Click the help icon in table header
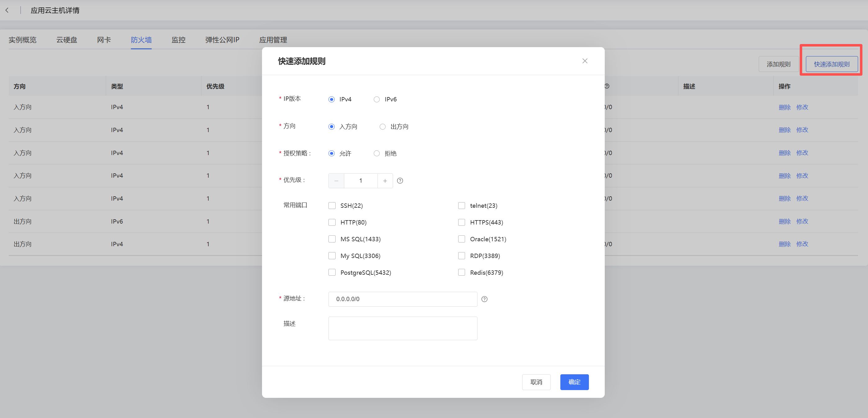 [607, 86]
